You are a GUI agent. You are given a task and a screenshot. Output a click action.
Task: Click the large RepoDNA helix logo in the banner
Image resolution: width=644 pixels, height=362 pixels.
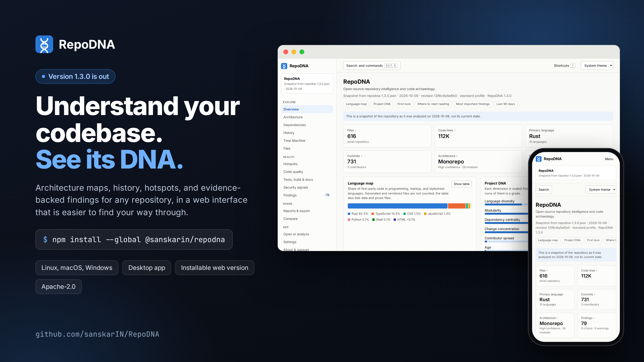click(44, 44)
